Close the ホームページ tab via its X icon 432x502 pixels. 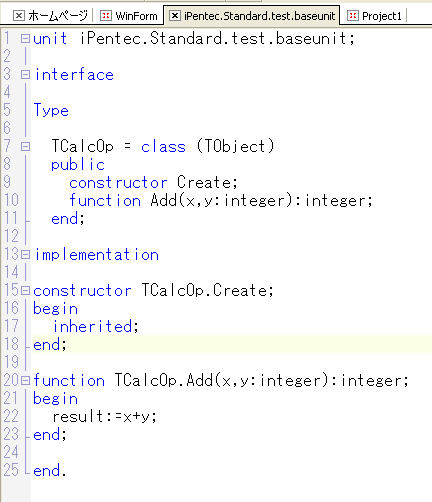coord(19,16)
